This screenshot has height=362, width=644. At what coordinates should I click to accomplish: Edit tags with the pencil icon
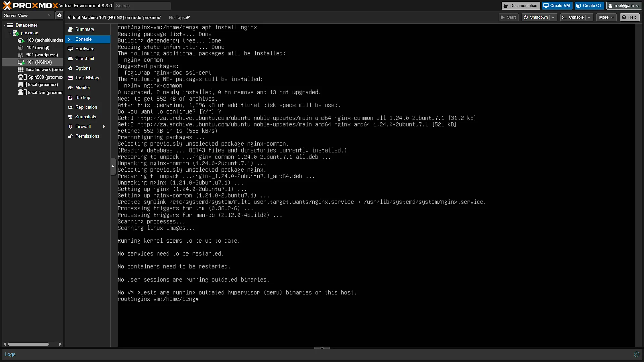(187, 17)
